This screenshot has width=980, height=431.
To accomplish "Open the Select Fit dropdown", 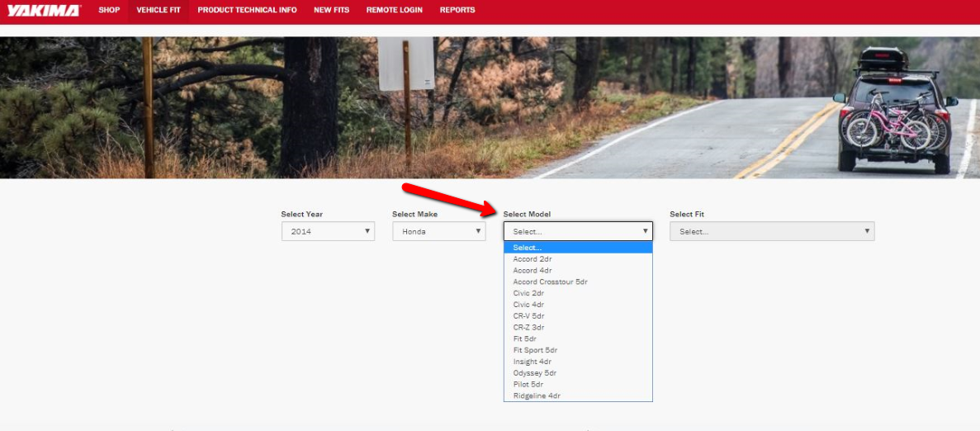I will pos(772,231).
